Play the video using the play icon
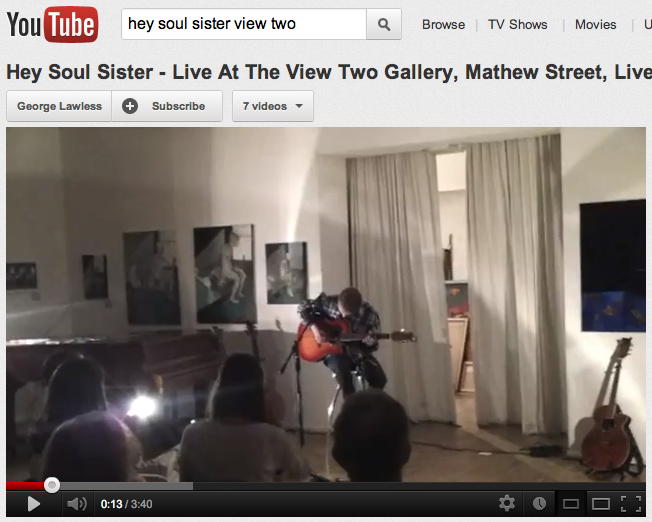The height and width of the screenshot is (522, 652). (33, 504)
